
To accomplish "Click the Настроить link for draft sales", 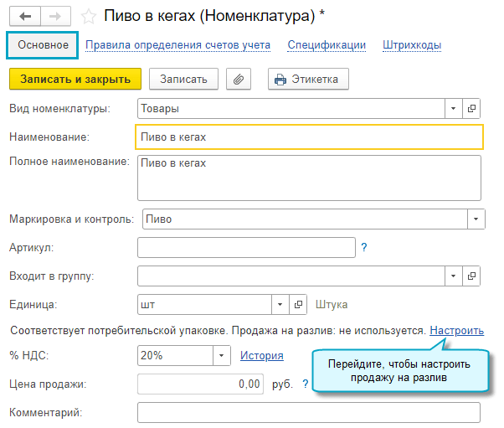I will point(456,331).
